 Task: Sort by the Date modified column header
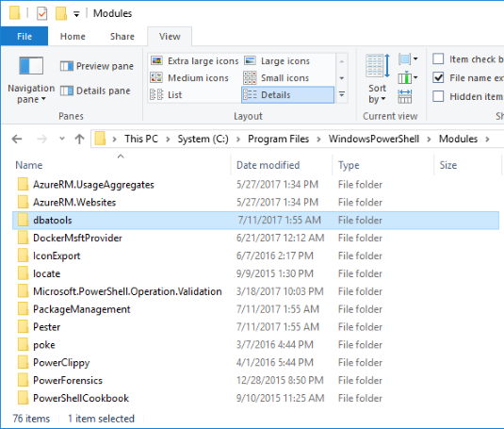pos(268,165)
